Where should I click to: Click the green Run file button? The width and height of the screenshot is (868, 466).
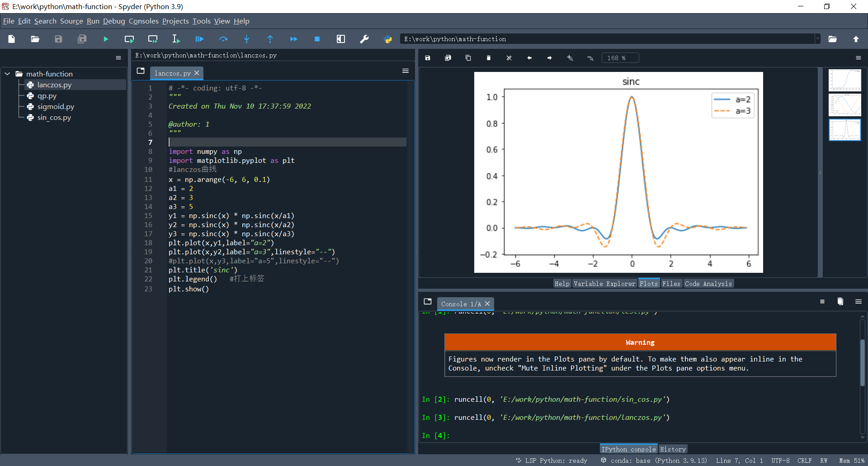click(x=106, y=39)
